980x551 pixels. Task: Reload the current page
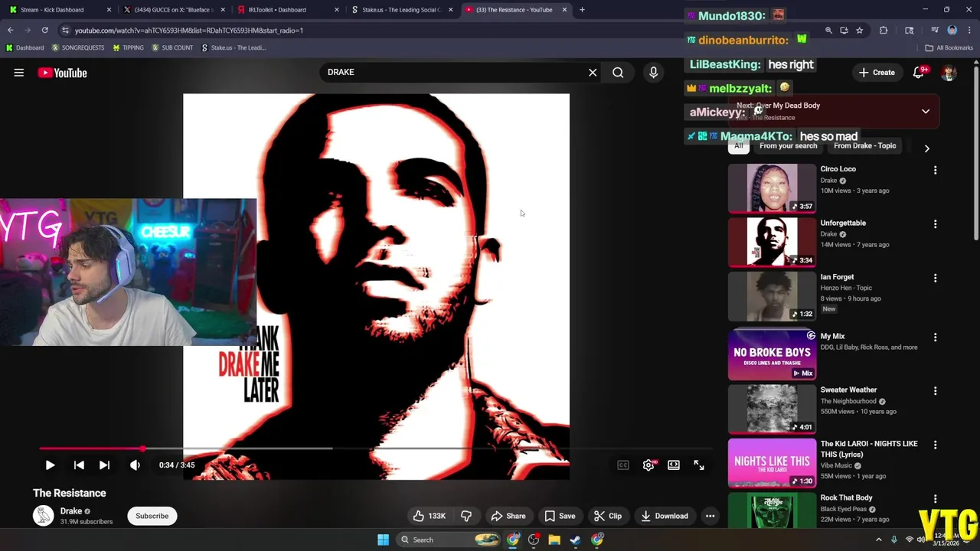coord(44,30)
